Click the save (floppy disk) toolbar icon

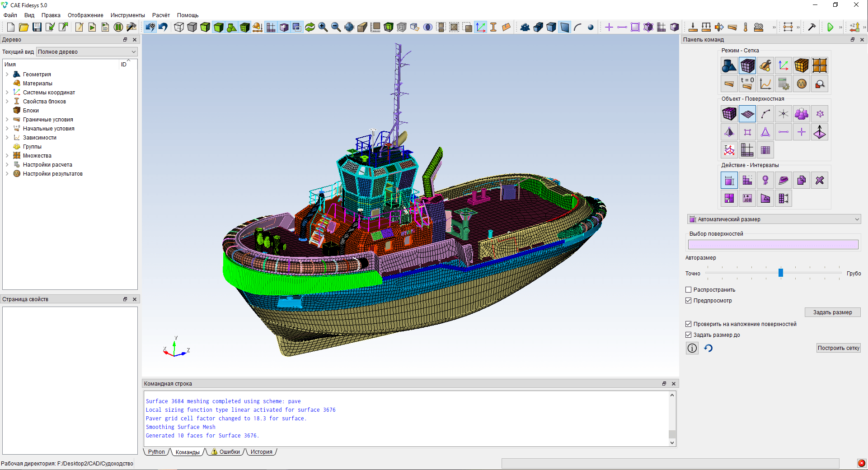coord(37,27)
